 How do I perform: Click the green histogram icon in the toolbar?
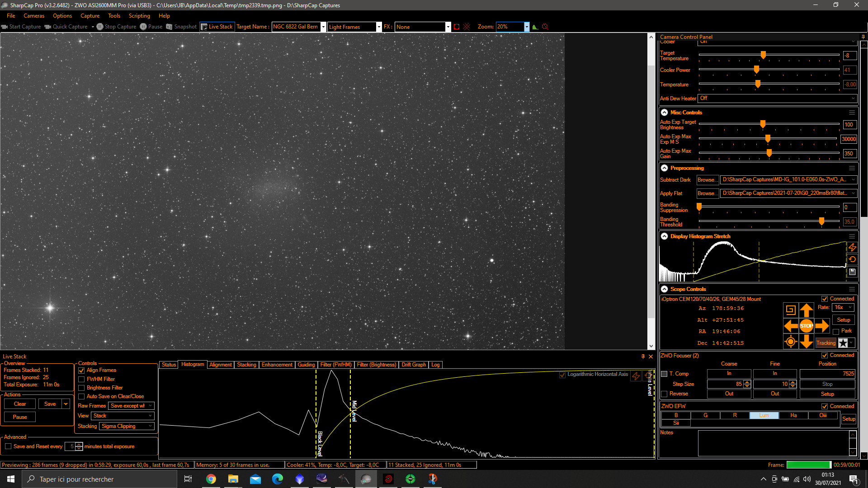[x=535, y=27]
